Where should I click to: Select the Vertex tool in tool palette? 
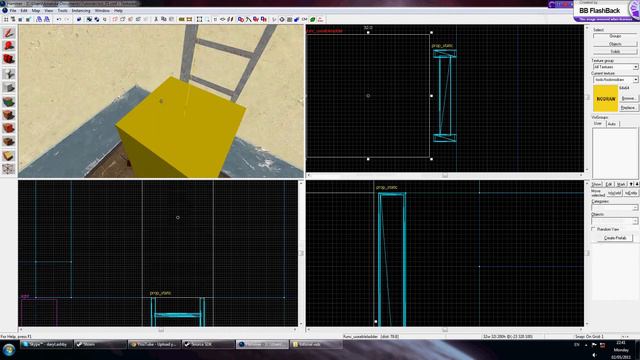[9, 169]
